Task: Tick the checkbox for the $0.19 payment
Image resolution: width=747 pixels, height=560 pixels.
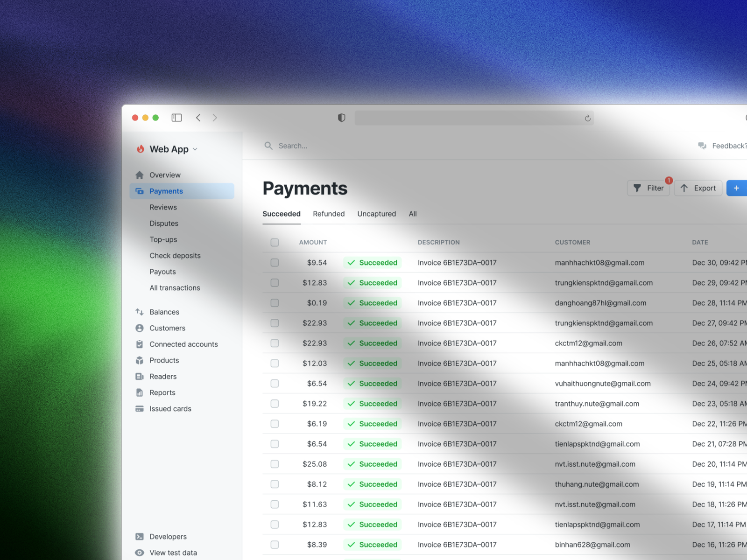Action: pyautogui.click(x=275, y=303)
